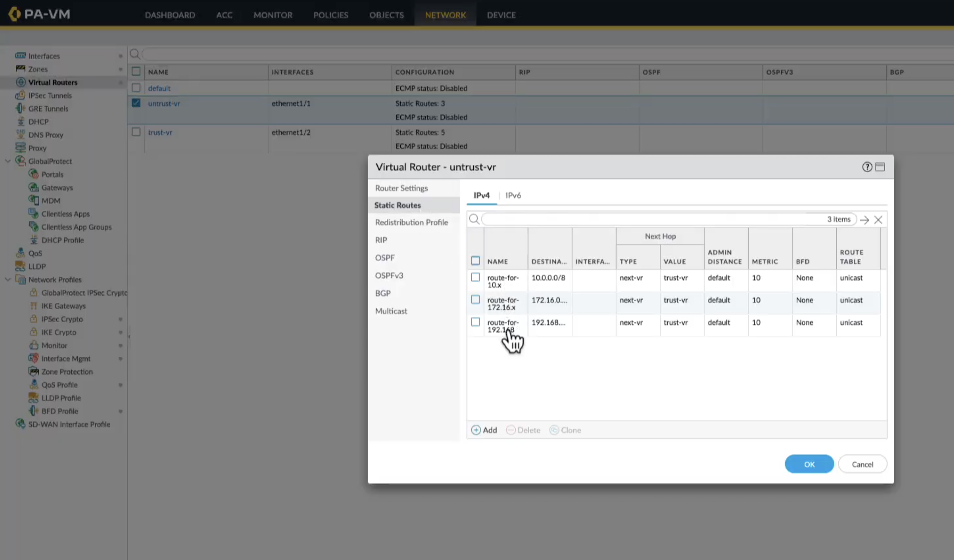Click the static routes search field
Screen dimensions: 954x560
[x=651, y=219]
